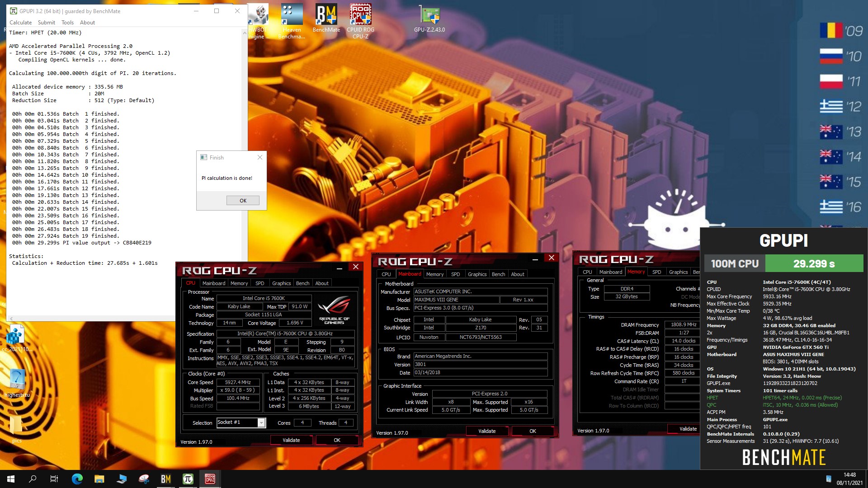
Task: Click the Windows Start button
Action: point(11,479)
